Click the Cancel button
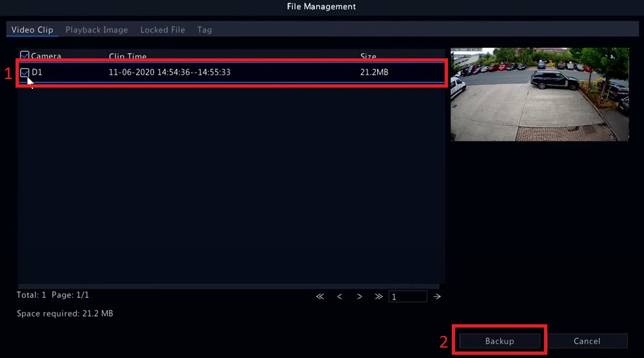The height and width of the screenshot is (358, 644). [587, 341]
